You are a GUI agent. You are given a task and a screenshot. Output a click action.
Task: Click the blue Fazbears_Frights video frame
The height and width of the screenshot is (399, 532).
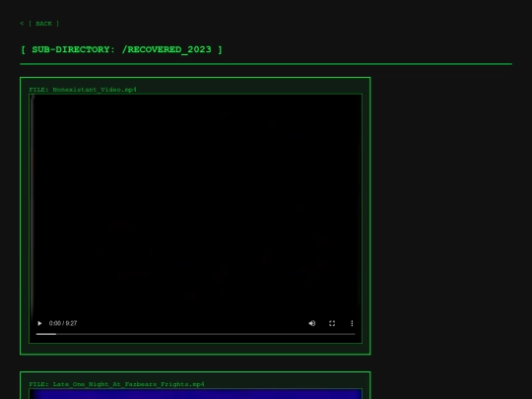[x=196, y=394]
